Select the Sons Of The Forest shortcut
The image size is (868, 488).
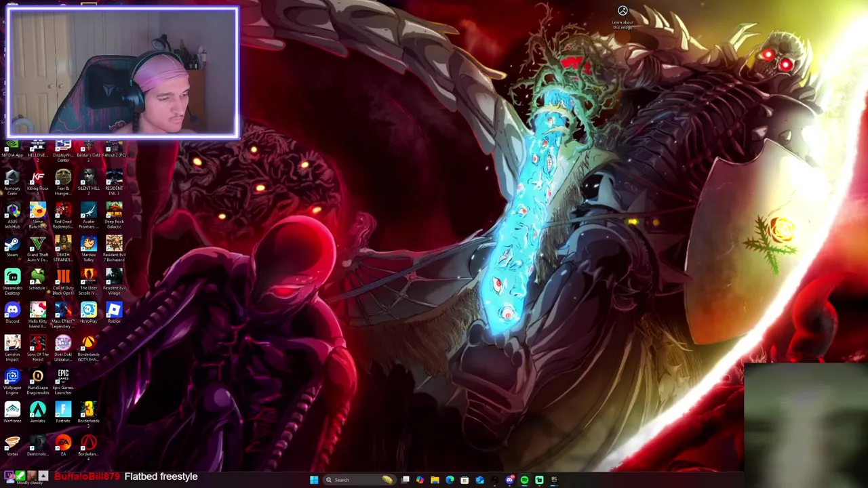(37, 348)
